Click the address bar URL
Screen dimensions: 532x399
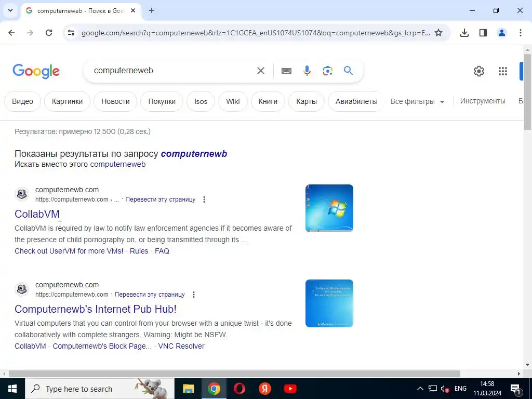tap(256, 33)
